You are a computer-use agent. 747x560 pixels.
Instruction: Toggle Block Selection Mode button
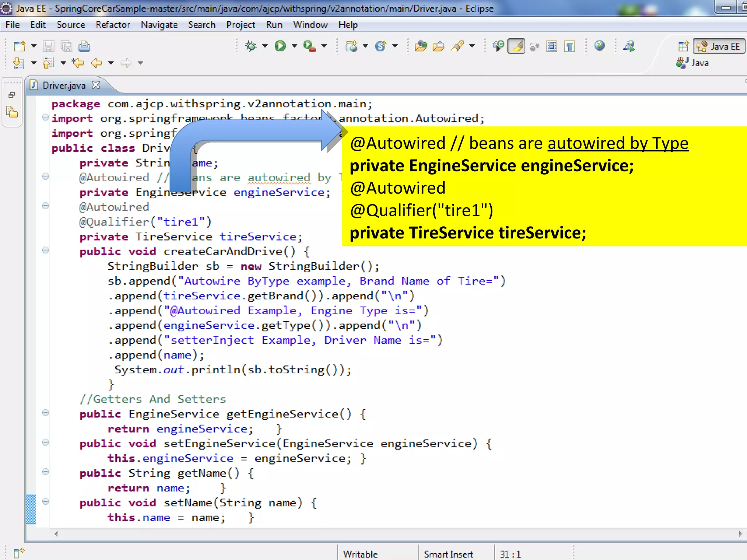pos(551,46)
